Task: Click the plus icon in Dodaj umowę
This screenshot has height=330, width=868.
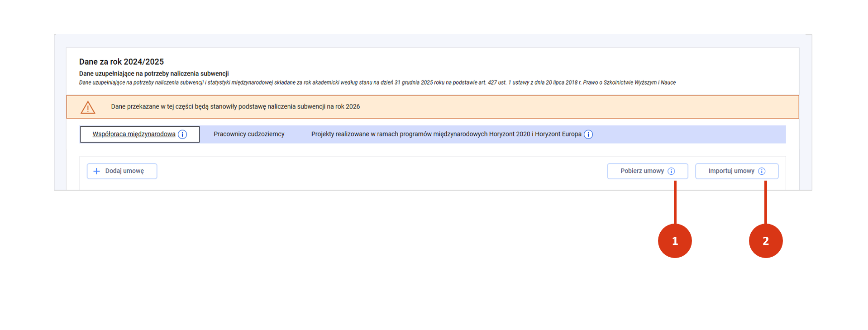Action: point(96,171)
